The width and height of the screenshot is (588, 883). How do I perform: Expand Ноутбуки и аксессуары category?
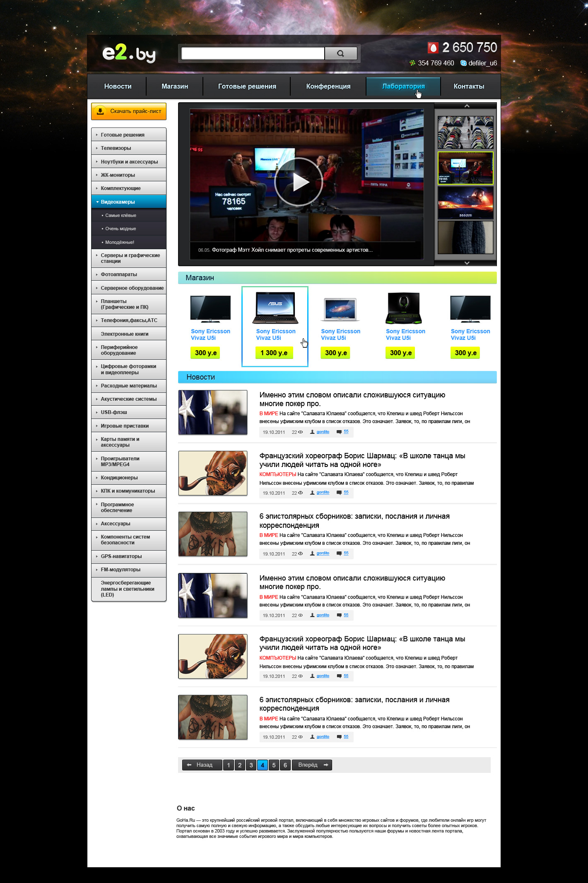(129, 161)
